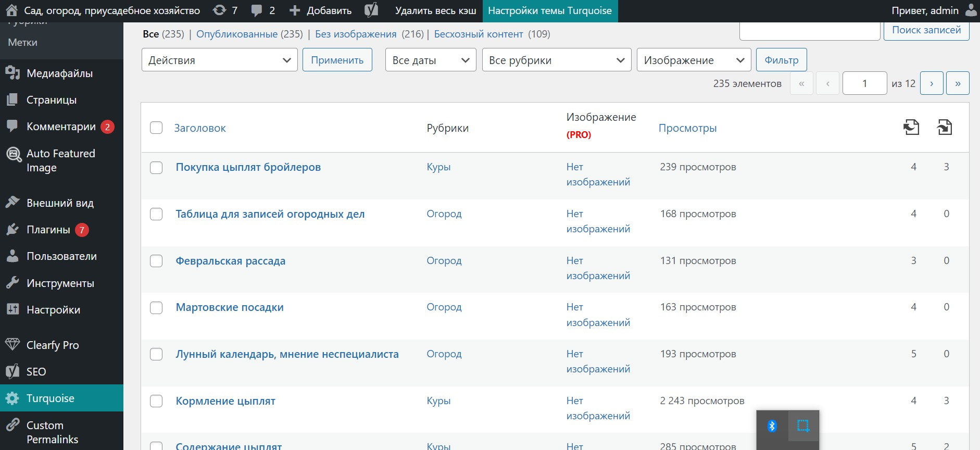Open the updates icon in admin bar
This screenshot has width=980, height=450.
[220, 10]
